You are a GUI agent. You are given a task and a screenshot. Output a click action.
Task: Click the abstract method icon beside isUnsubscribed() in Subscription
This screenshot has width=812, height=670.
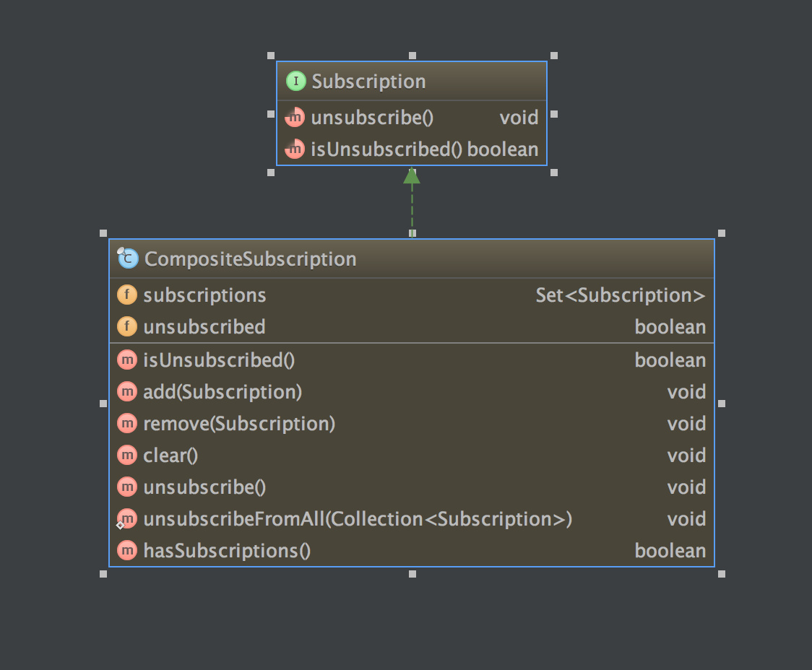[295, 149]
